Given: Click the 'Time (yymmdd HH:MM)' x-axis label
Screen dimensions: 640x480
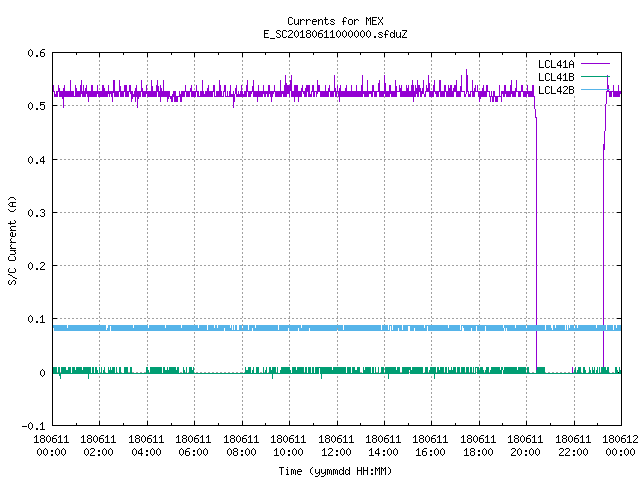Looking at the screenshot, I should click(335, 471).
